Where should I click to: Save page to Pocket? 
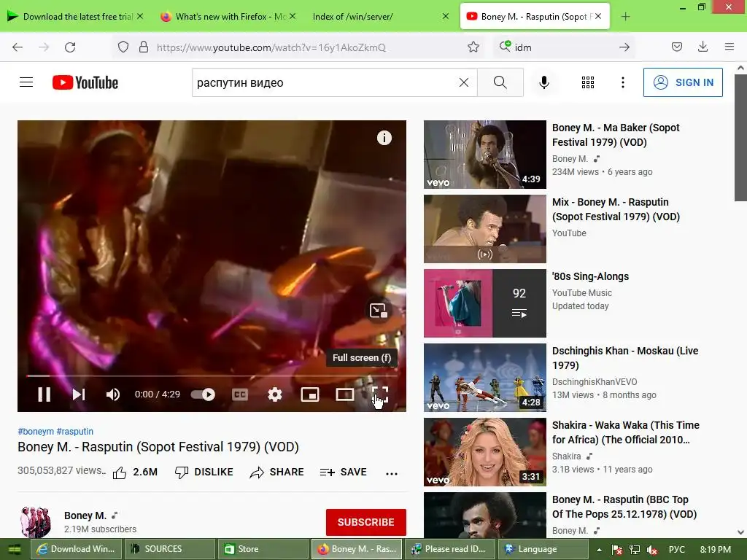676,47
